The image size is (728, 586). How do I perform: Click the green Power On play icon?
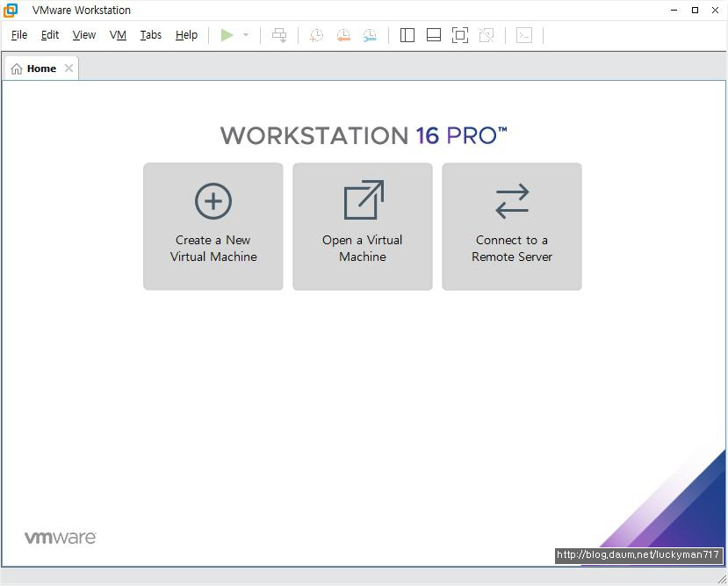pyautogui.click(x=227, y=35)
